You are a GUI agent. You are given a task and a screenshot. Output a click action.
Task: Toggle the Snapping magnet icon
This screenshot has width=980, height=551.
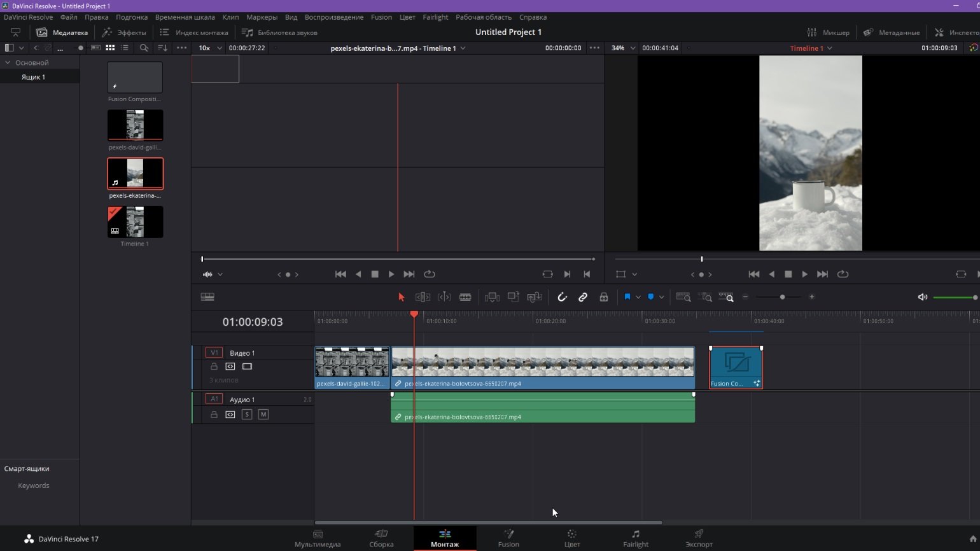tap(562, 297)
